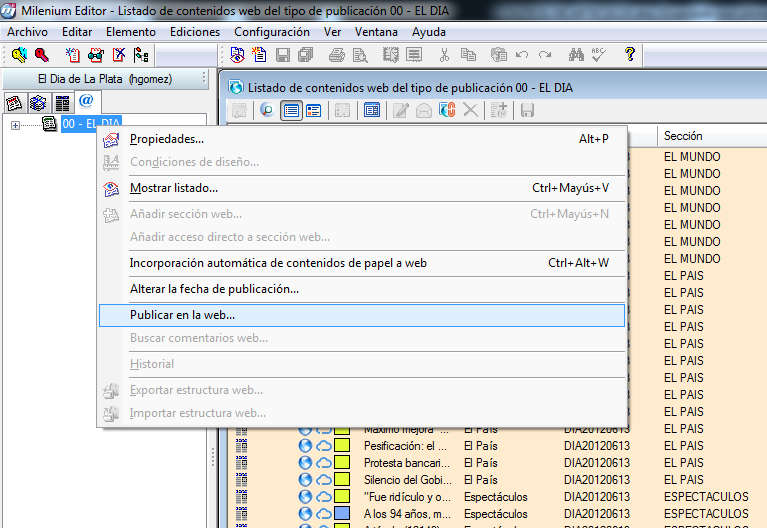Open the Ediciones menu
Screen dimensions: 767x528
195,32
